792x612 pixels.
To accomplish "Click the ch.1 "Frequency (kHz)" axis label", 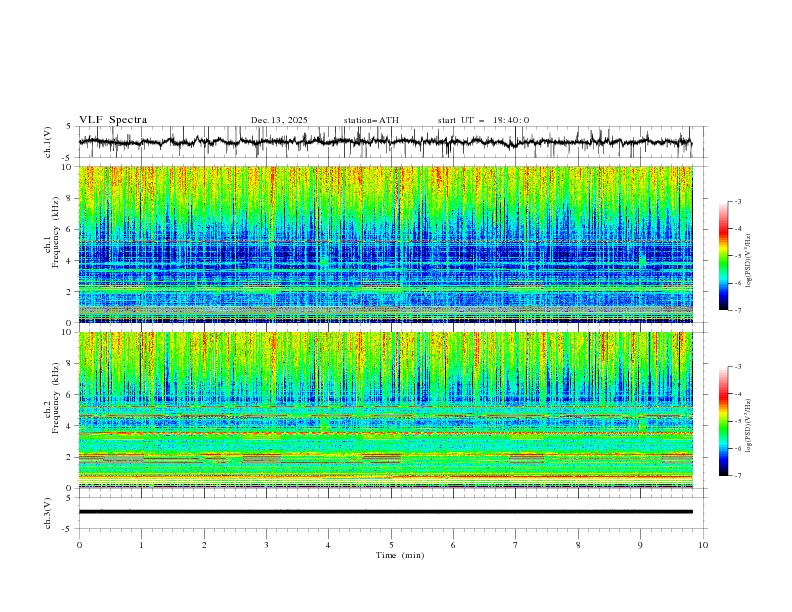I will coord(56,232).
